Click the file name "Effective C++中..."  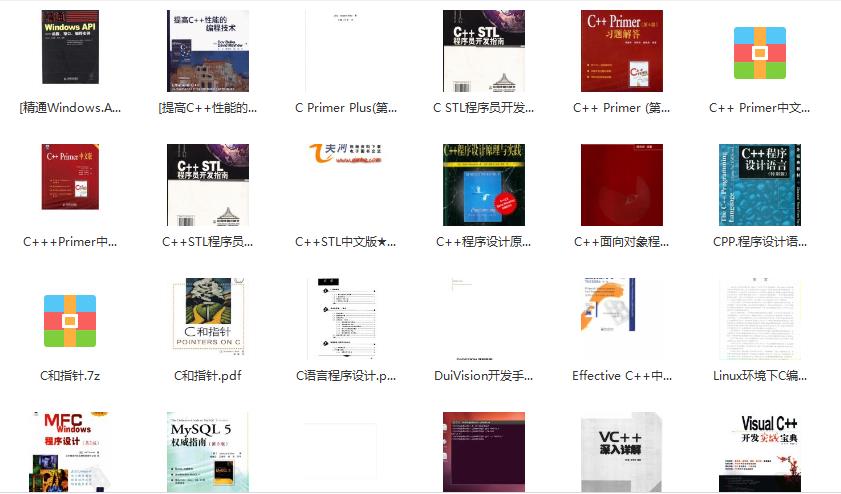[622, 375]
